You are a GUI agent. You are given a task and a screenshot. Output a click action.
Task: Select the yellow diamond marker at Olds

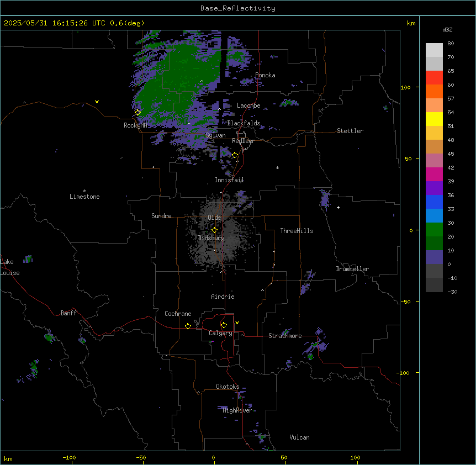point(214,230)
